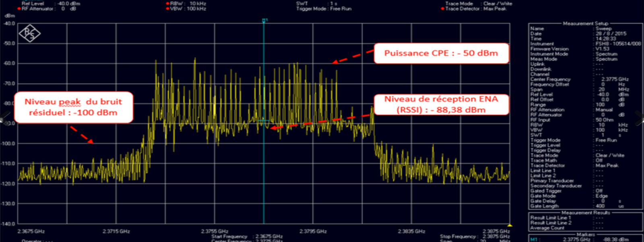Click the Gated Trigger Off value
Image resolution: width=644 pixels, height=242 pixels.
coord(599,191)
